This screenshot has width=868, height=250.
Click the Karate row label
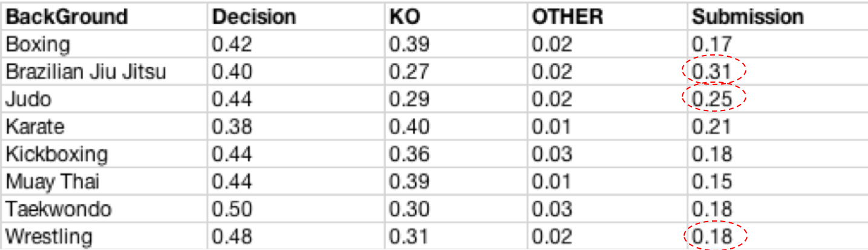point(35,126)
